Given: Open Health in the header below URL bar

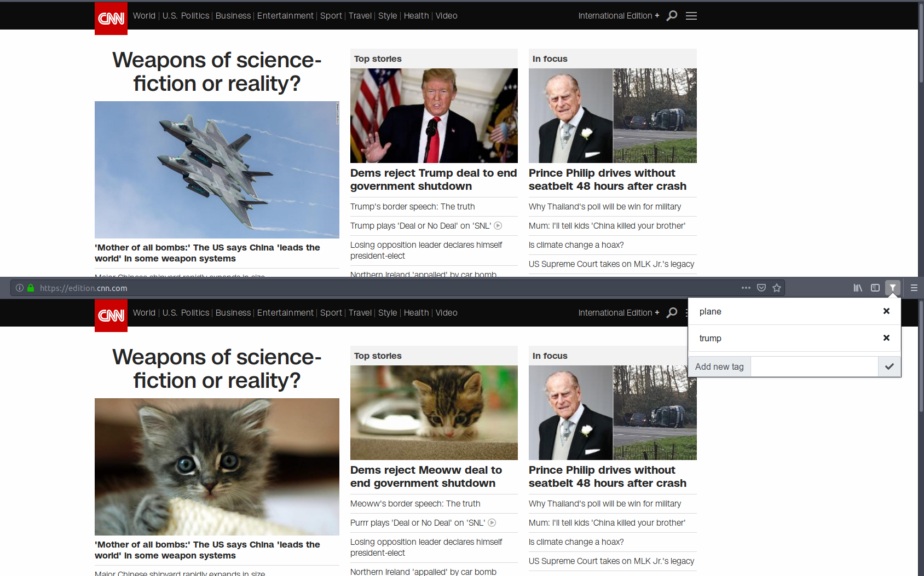Looking at the screenshot, I should [x=416, y=313].
